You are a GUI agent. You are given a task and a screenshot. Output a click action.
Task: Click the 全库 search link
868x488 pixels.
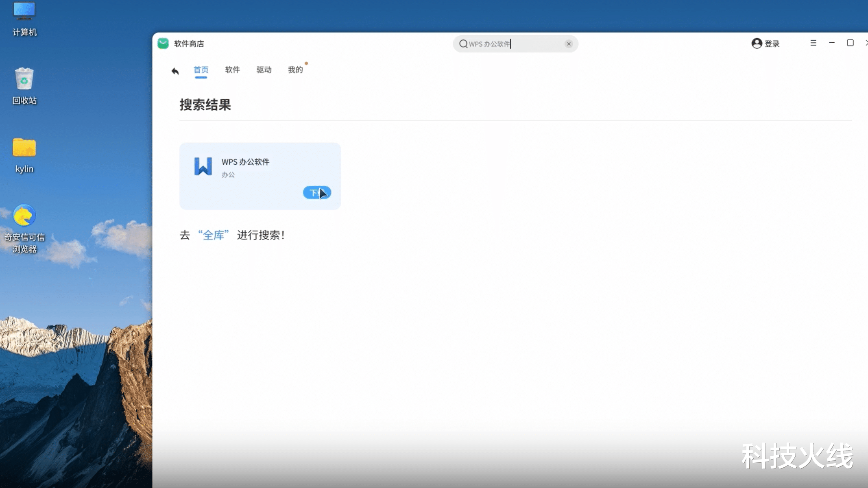[214, 235]
